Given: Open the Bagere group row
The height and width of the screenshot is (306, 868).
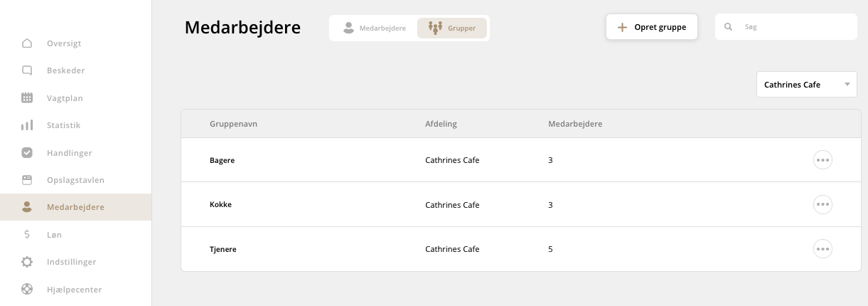Looking at the screenshot, I should tap(223, 160).
